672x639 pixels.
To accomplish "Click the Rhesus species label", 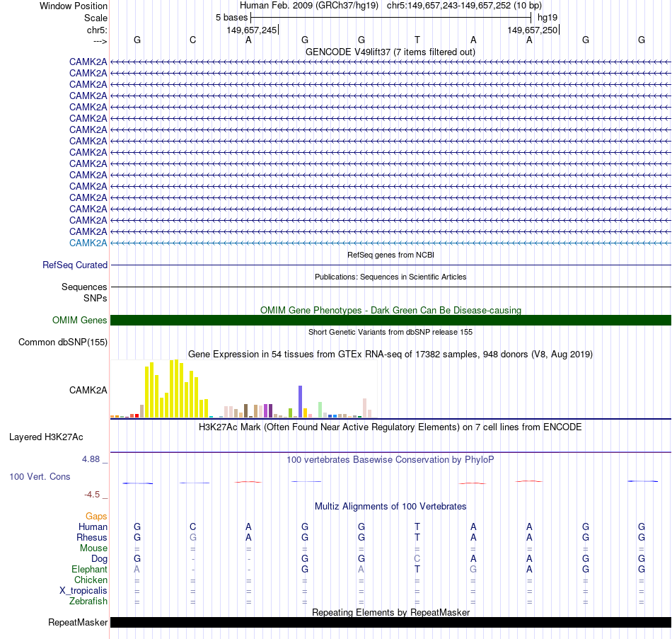I will coord(92,537).
